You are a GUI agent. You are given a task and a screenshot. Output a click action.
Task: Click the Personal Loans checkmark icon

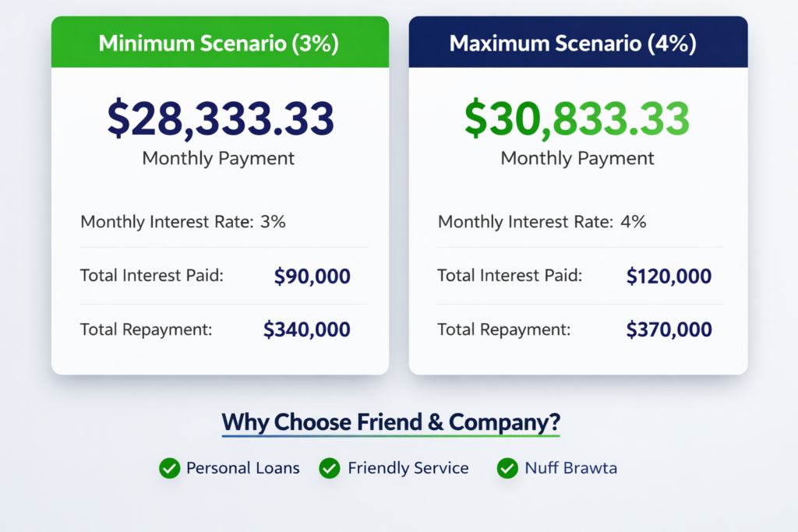[x=169, y=468]
